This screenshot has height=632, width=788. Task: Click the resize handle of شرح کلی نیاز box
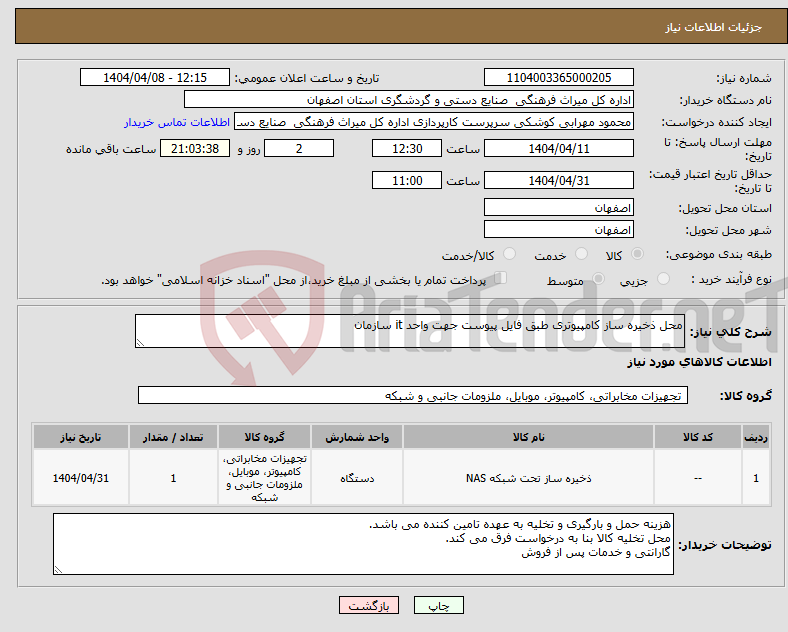point(140,343)
